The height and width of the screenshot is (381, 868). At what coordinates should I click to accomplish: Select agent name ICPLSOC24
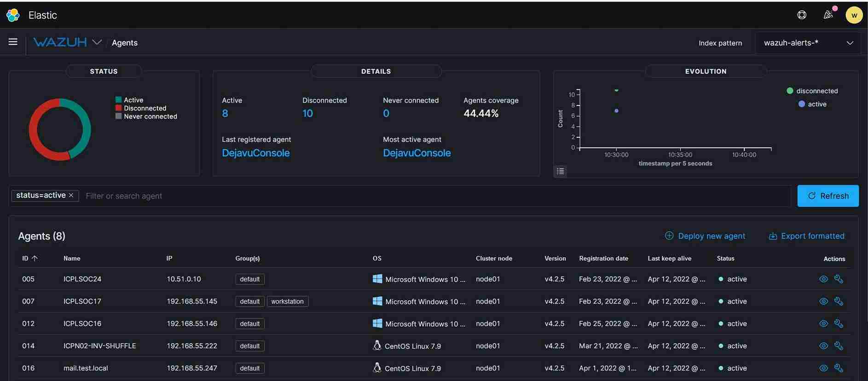coord(82,279)
